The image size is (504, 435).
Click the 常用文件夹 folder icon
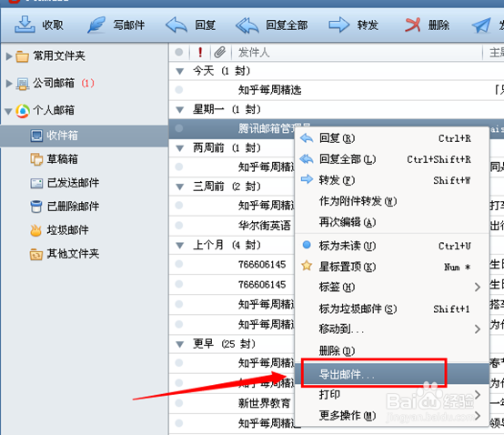[22, 56]
